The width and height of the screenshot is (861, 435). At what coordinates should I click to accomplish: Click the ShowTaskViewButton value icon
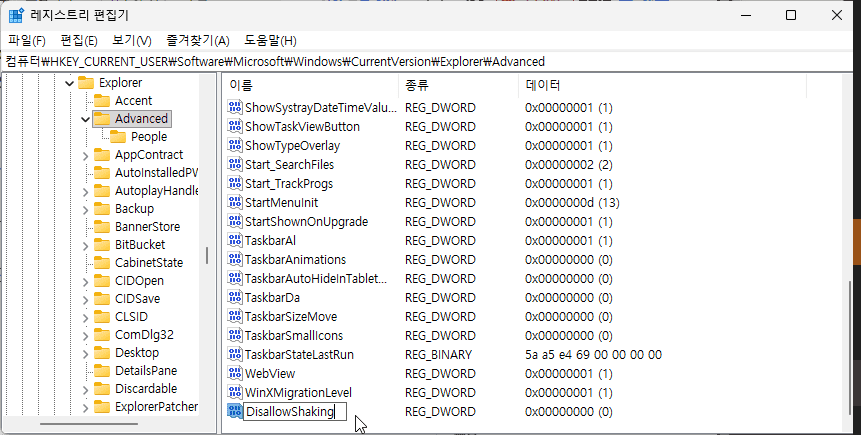click(x=235, y=126)
